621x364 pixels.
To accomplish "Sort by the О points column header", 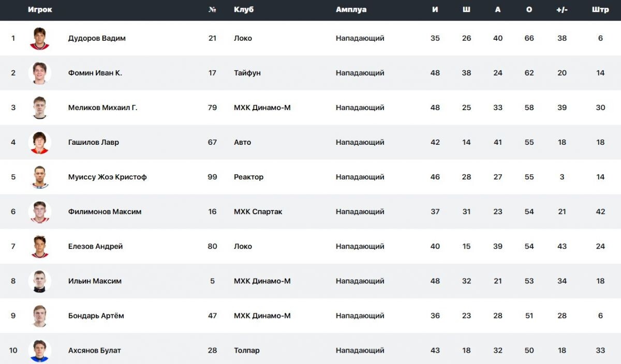I will (x=529, y=10).
